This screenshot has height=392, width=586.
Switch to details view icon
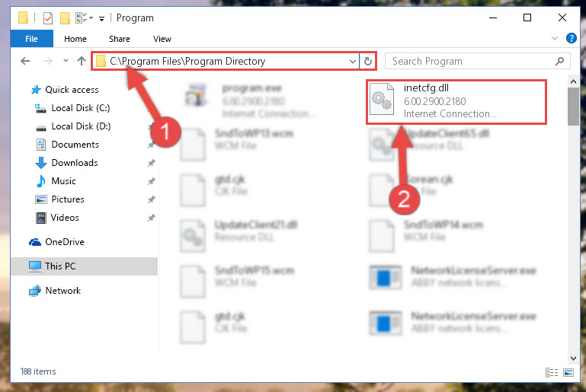(x=552, y=372)
